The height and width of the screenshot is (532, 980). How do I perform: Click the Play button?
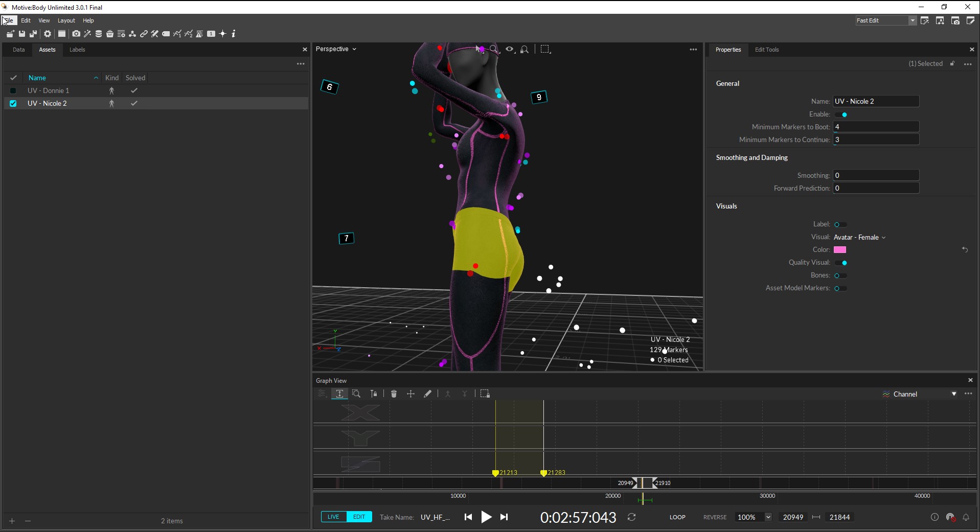tap(486, 517)
